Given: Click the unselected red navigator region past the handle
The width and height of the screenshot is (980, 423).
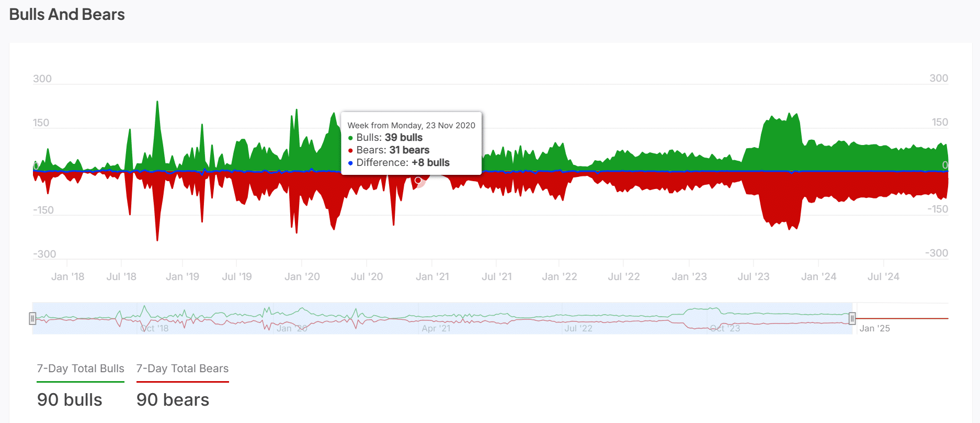Looking at the screenshot, I should [x=902, y=318].
